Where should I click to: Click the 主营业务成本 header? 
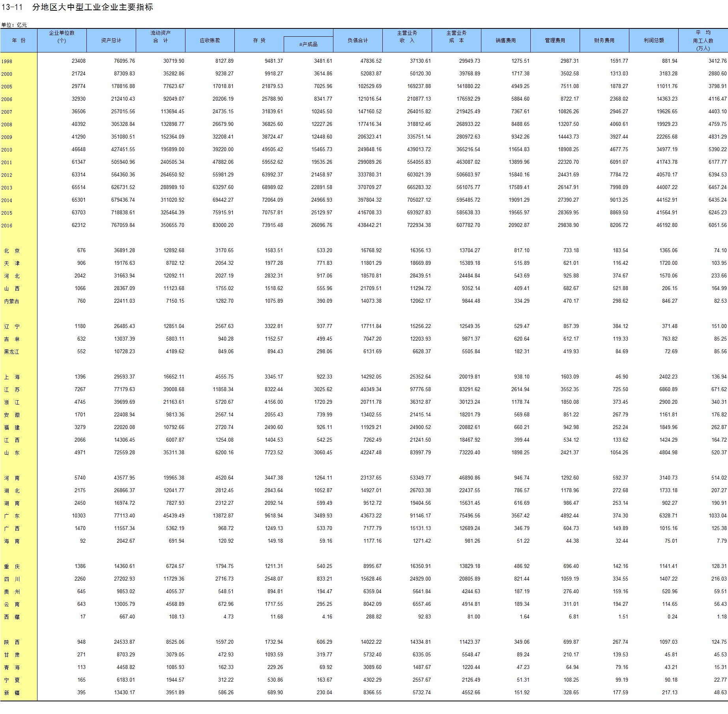tap(456, 40)
